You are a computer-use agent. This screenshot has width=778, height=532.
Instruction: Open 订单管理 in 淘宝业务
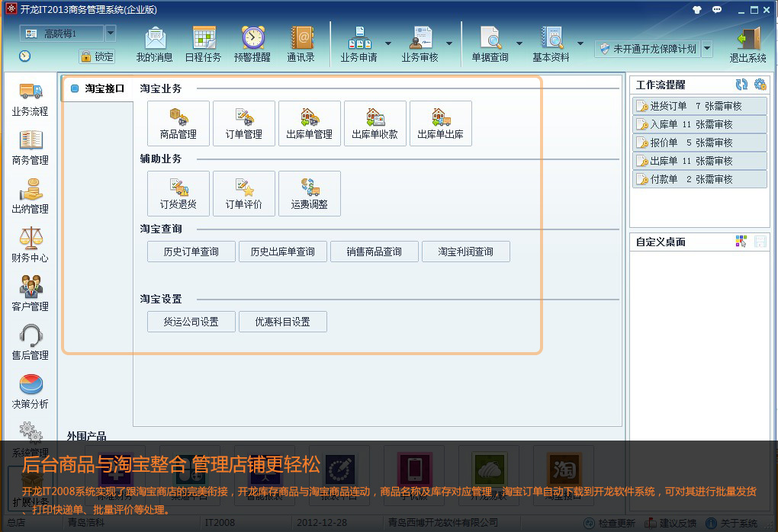coord(244,123)
